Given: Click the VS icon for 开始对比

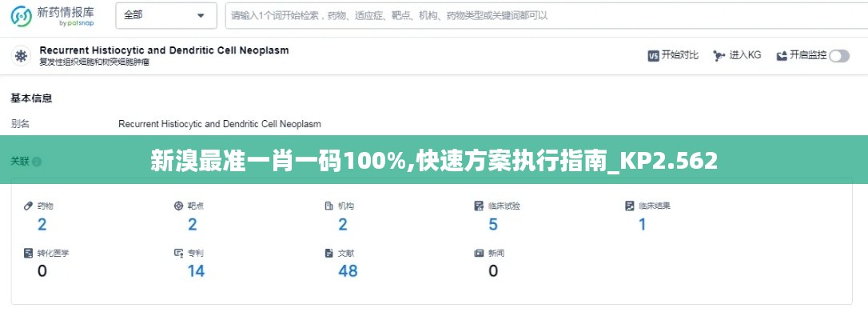Looking at the screenshot, I should point(653,55).
